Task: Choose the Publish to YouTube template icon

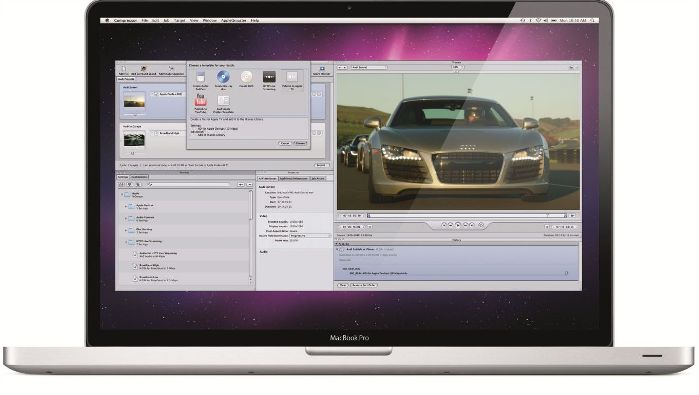Action: 200,100
